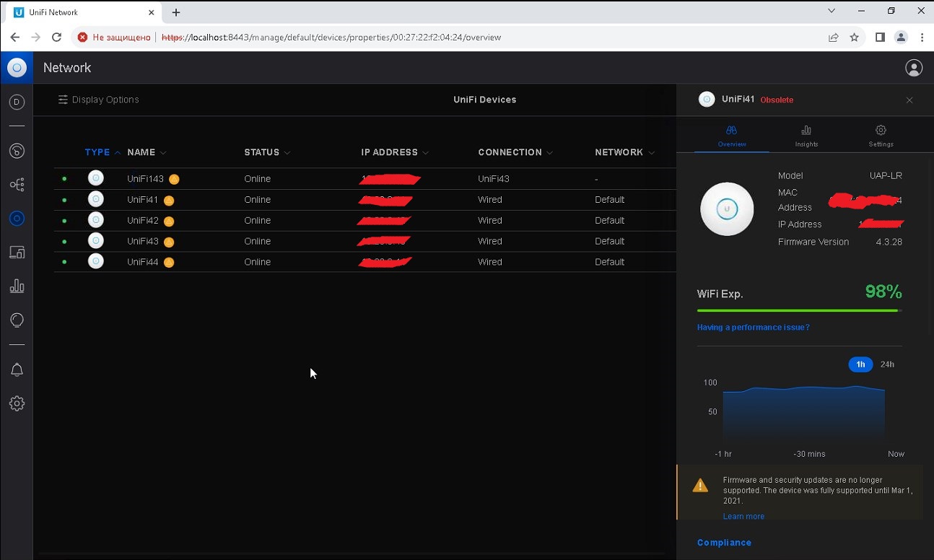Click the UAP-LR model value
The width and height of the screenshot is (934, 560).
click(886, 176)
